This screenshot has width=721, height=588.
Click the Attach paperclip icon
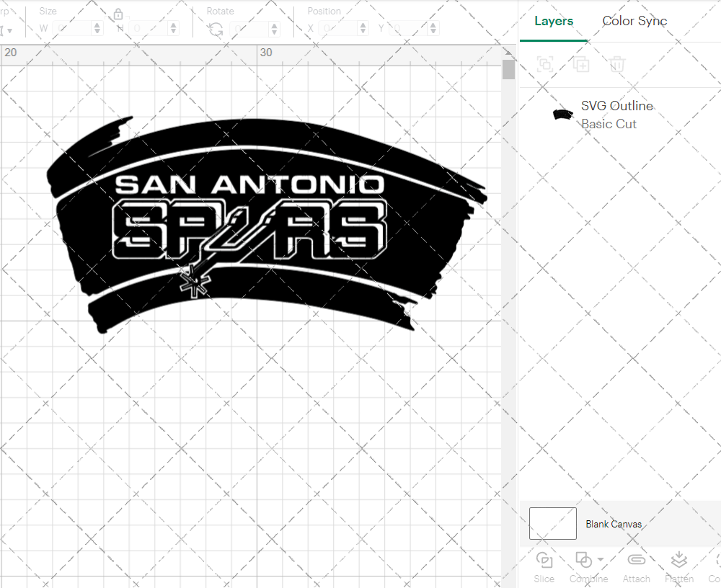tap(636, 561)
